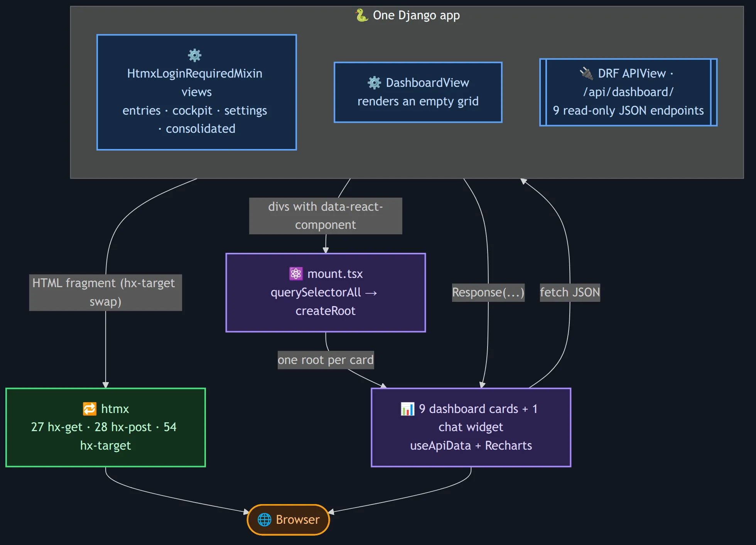Select the HtmxLoginRequiredMixin views node
The width and height of the screenshot is (756, 545).
[197, 92]
